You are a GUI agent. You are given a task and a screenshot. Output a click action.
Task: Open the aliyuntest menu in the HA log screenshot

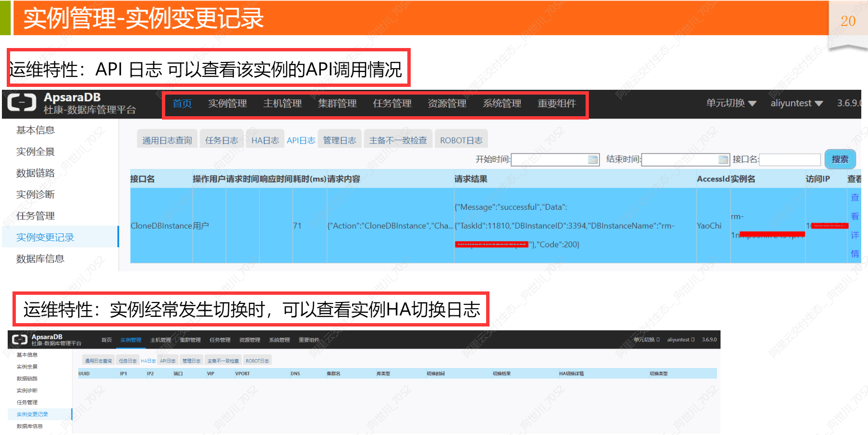[681, 339]
